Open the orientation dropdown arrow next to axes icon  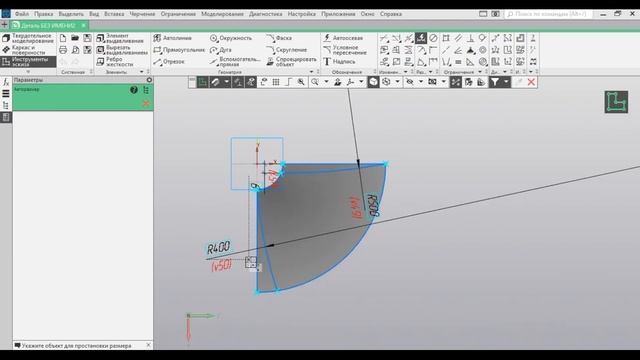click(361, 82)
